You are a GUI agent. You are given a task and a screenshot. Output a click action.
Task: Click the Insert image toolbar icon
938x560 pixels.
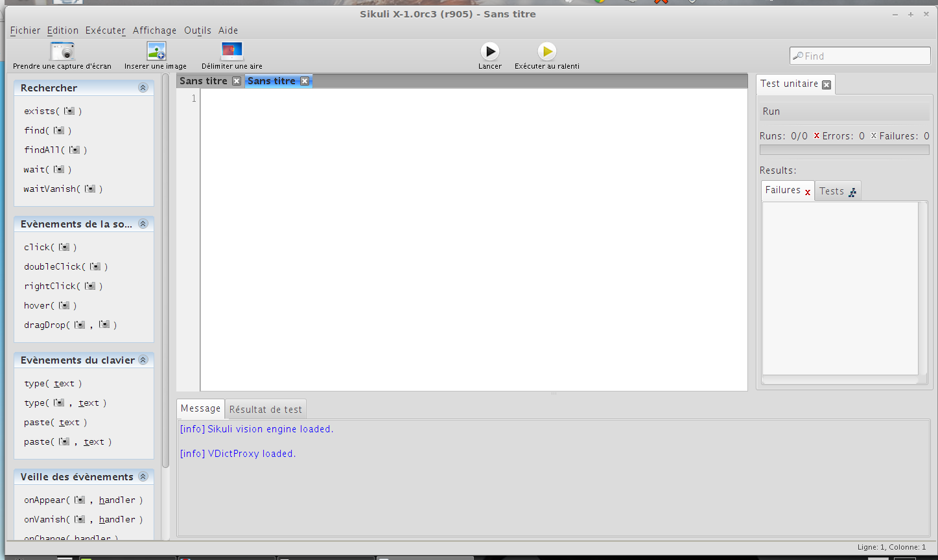click(156, 51)
